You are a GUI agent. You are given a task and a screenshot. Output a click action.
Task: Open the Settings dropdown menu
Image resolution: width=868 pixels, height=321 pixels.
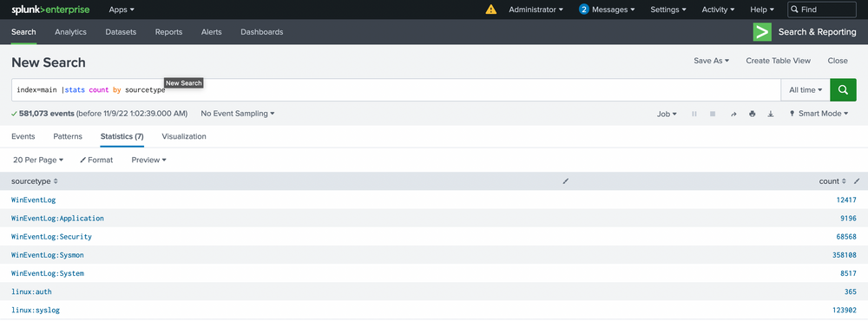(668, 10)
